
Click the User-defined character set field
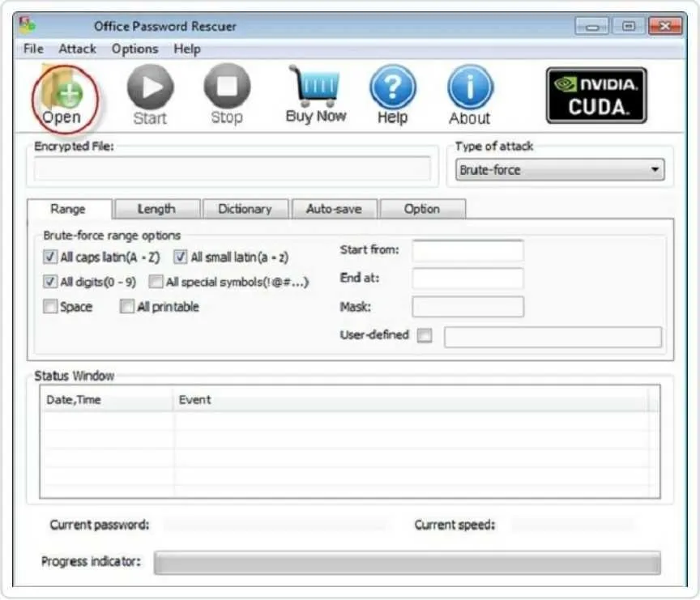click(x=553, y=337)
